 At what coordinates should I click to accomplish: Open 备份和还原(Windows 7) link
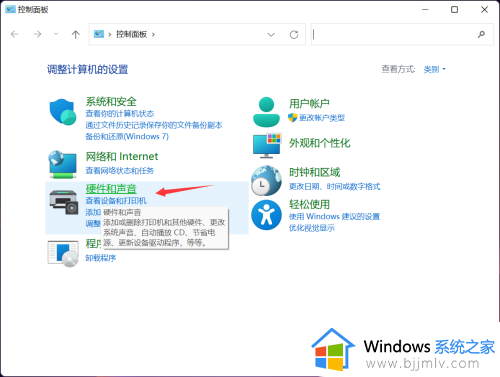[x=127, y=136]
